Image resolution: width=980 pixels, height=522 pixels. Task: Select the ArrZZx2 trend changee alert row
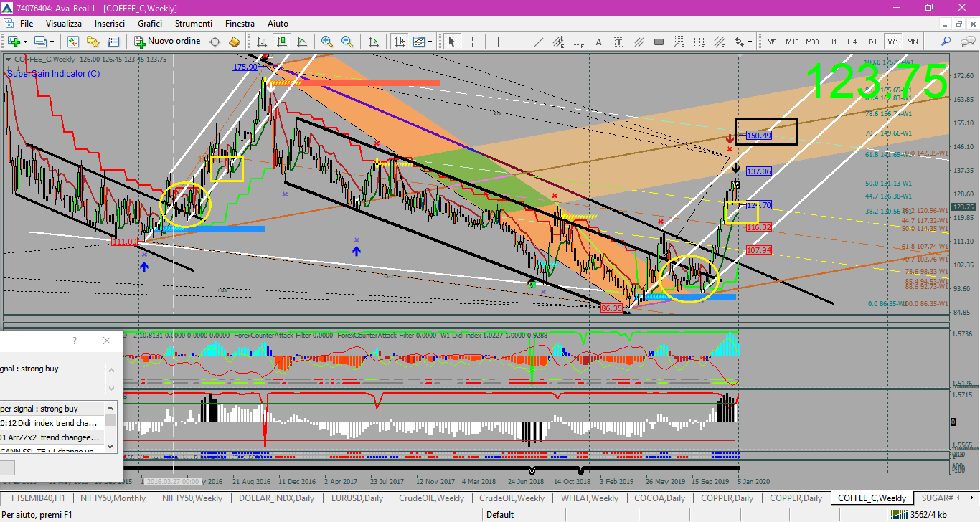tap(52, 437)
